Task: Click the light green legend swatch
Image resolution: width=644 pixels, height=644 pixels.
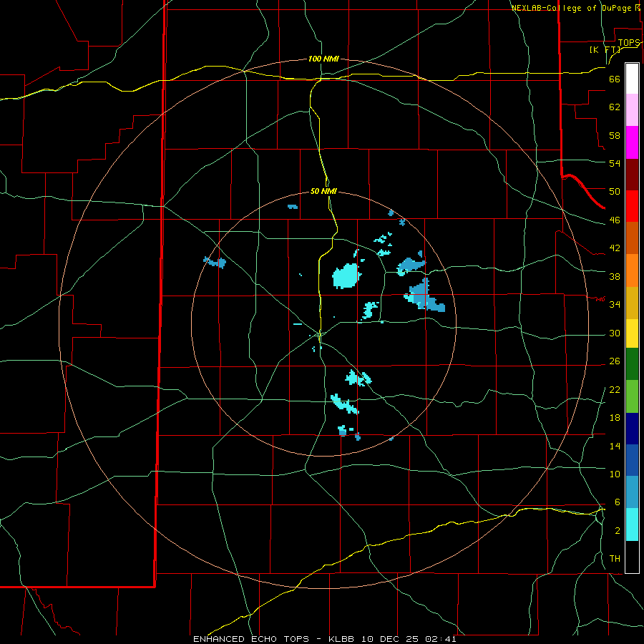Action: point(632,396)
